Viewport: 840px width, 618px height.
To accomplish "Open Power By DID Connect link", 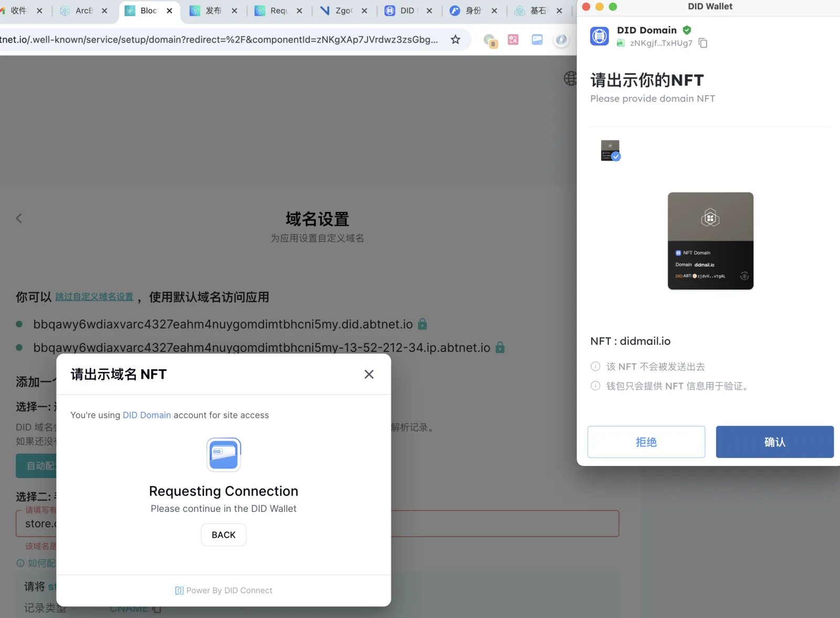I will coord(224,590).
